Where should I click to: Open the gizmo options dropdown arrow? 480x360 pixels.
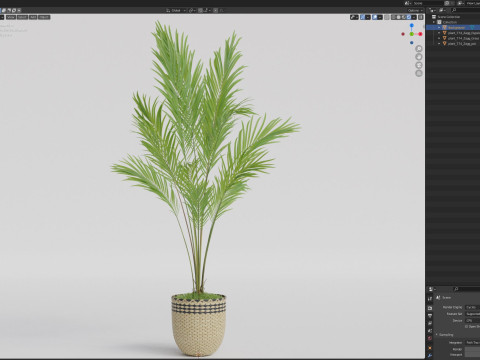point(368,17)
